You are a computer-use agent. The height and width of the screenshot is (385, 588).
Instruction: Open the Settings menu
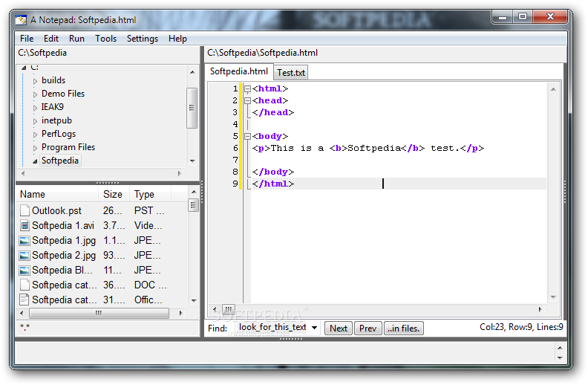(142, 38)
